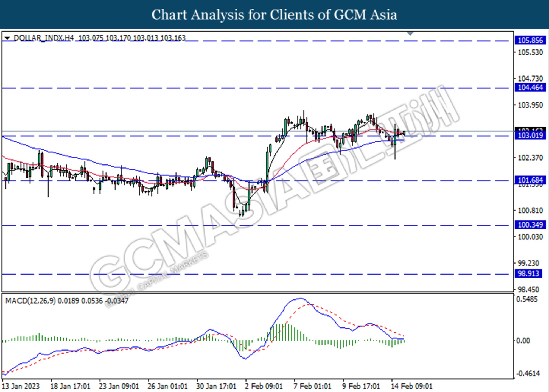Click the 0.5485 MACD scale value
549x392 pixels.
527,299
